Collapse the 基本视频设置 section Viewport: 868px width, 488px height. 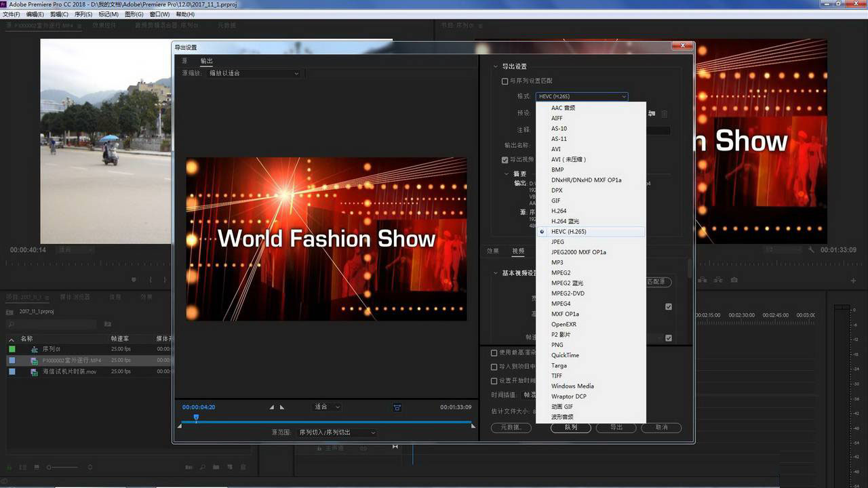[494, 273]
